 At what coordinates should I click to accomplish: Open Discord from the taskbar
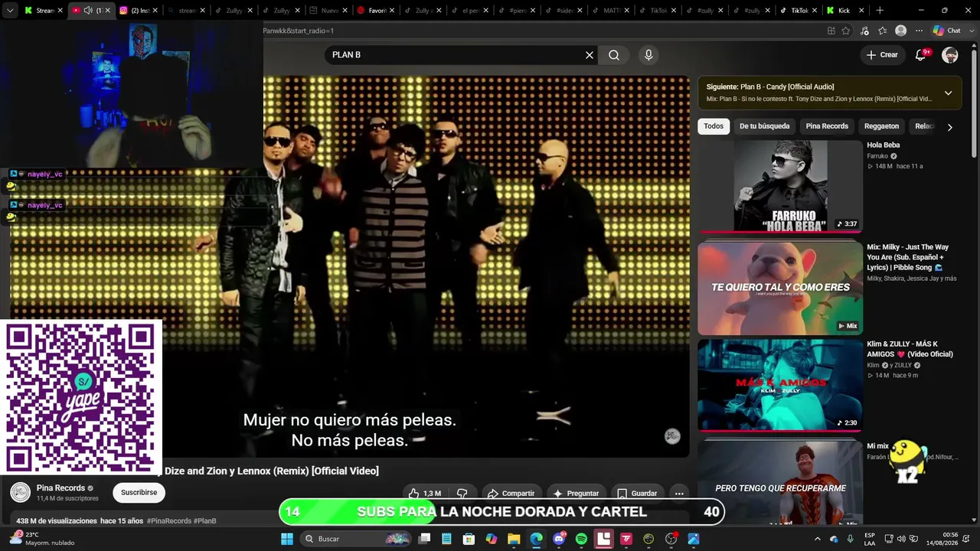tap(559, 539)
